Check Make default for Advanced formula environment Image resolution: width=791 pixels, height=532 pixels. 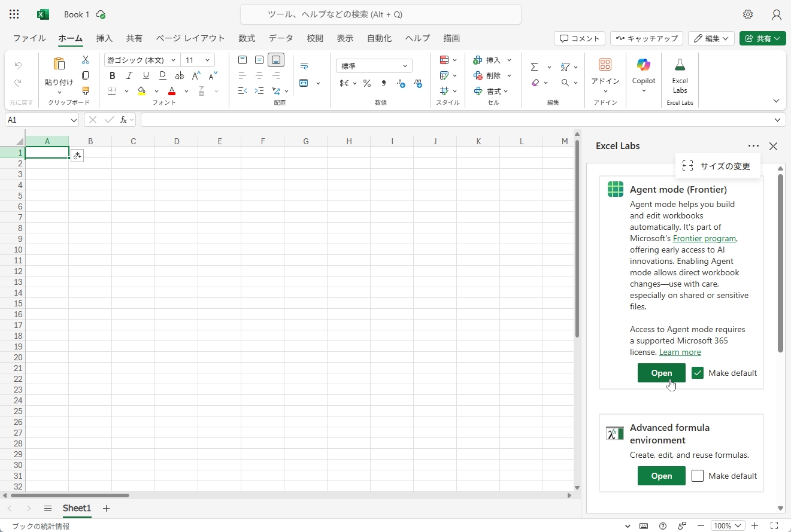(x=697, y=476)
